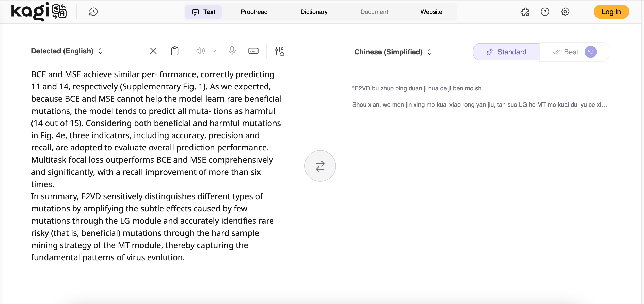Start voice input microphone icon
Image resolution: width=644 pixels, height=304 pixels.
click(232, 51)
